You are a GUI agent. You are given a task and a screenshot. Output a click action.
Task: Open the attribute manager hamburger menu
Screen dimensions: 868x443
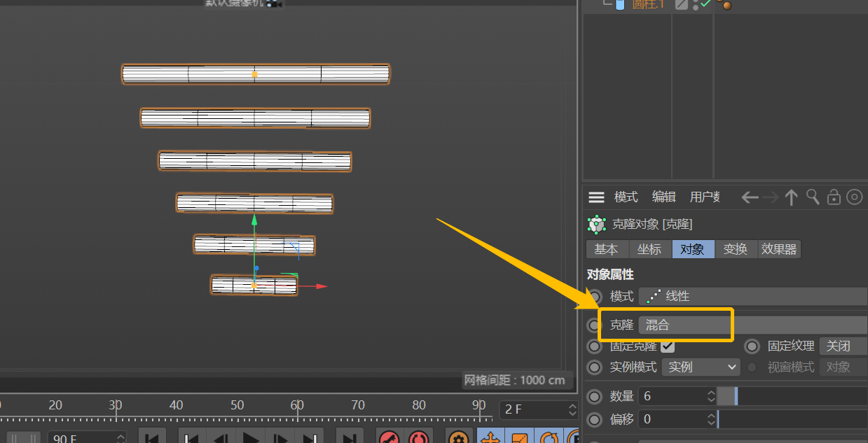coord(596,197)
